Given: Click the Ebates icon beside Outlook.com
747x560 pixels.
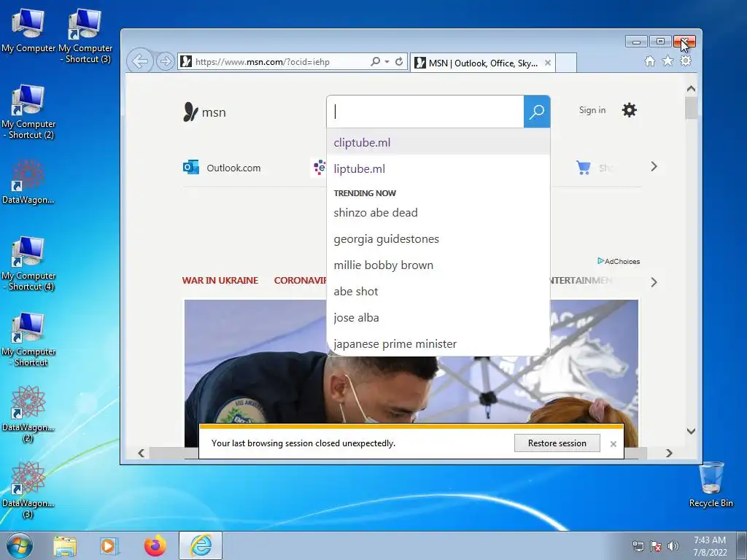Looking at the screenshot, I should [x=320, y=167].
